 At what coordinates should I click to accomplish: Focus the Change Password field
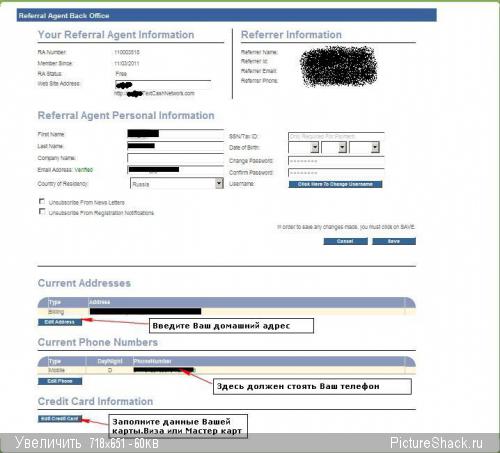coord(336,161)
